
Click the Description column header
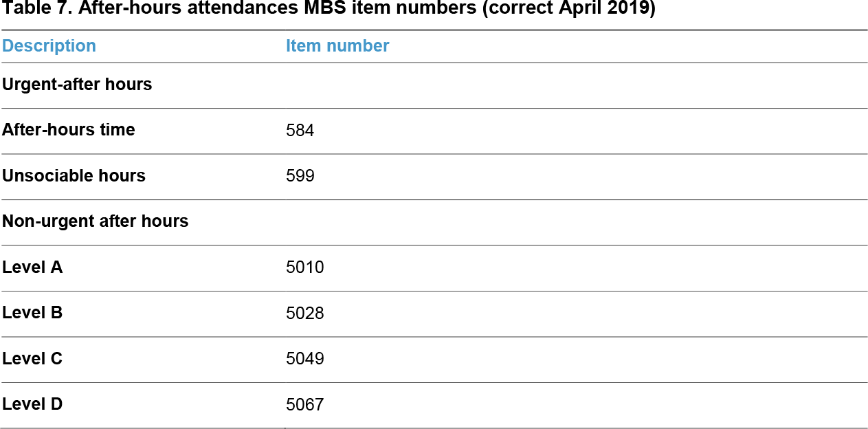tap(49, 46)
